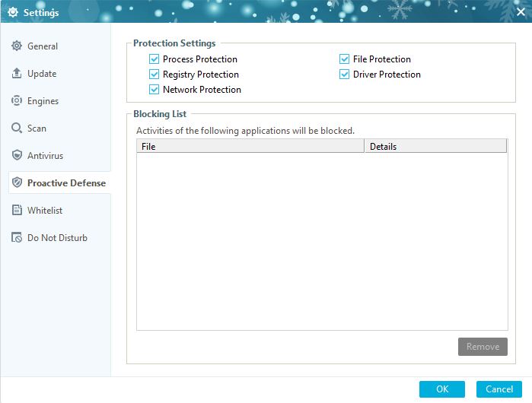Uncheck Driver Protection checkbox
Viewport: 532px width, 403px height.
(x=344, y=75)
